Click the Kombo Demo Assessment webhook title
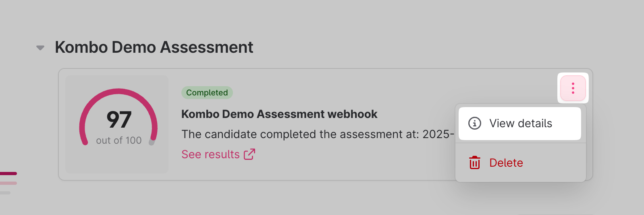 pos(279,114)
